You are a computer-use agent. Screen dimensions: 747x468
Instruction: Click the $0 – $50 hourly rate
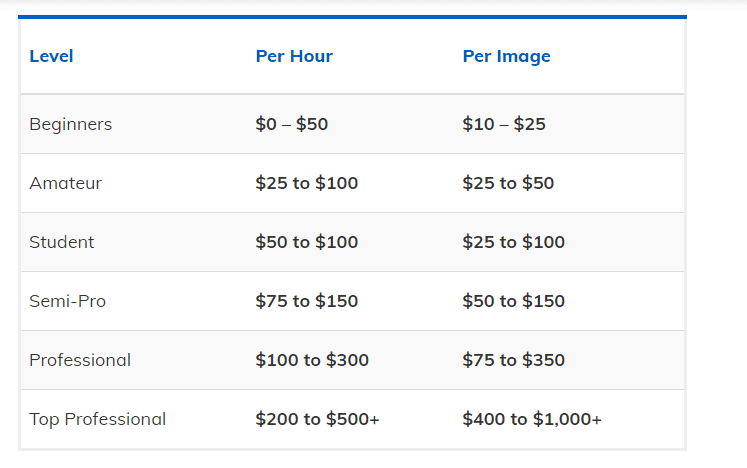point(292,124)
